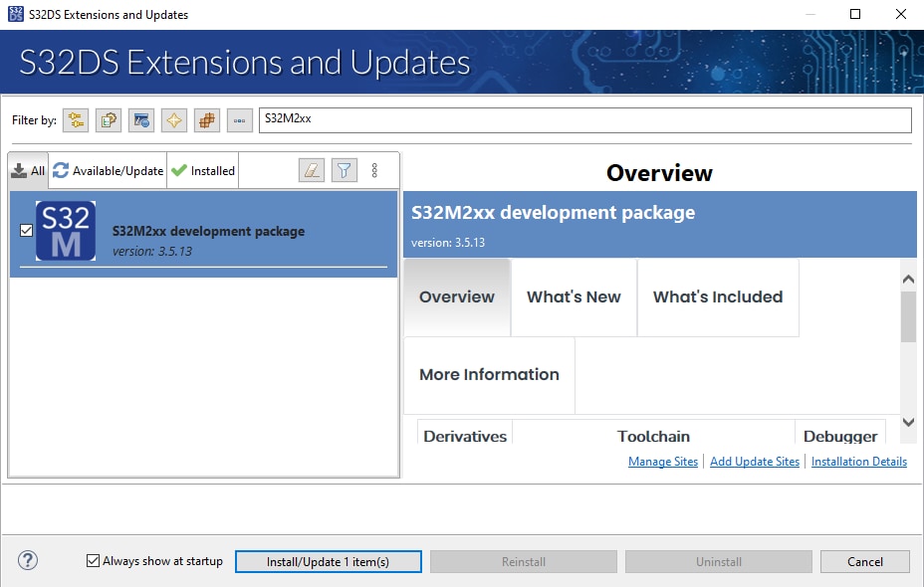Click the orange grid filter icon
This screenshot has height=587, width=924.
point(207,120)
